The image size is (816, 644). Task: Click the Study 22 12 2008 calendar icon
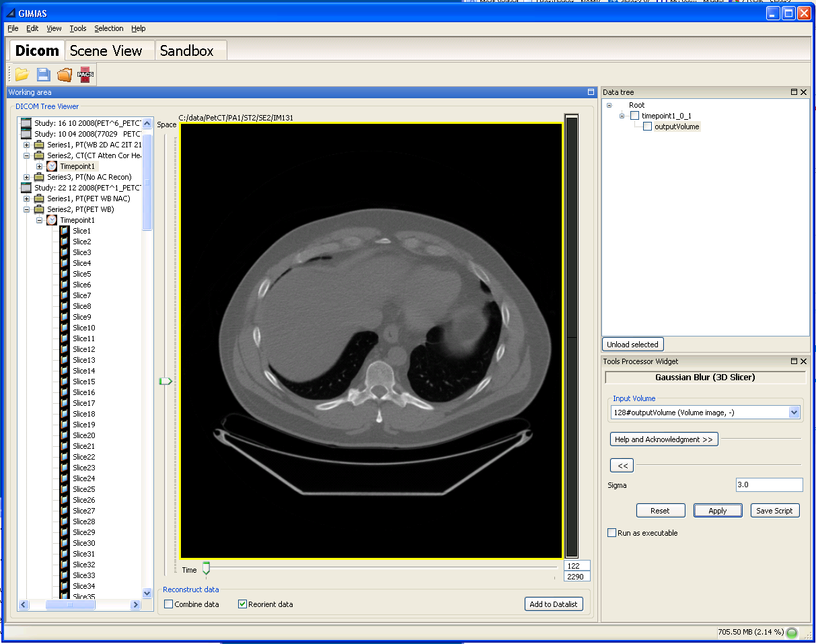[26, 188]
